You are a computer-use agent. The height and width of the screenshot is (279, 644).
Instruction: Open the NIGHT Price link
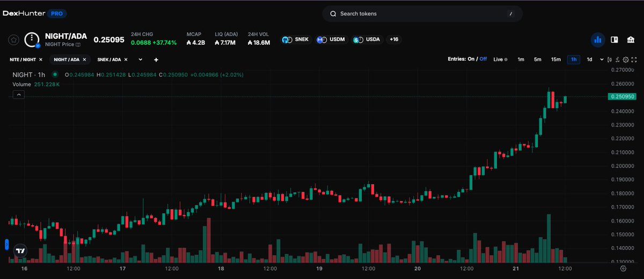(x=60, y=45)
